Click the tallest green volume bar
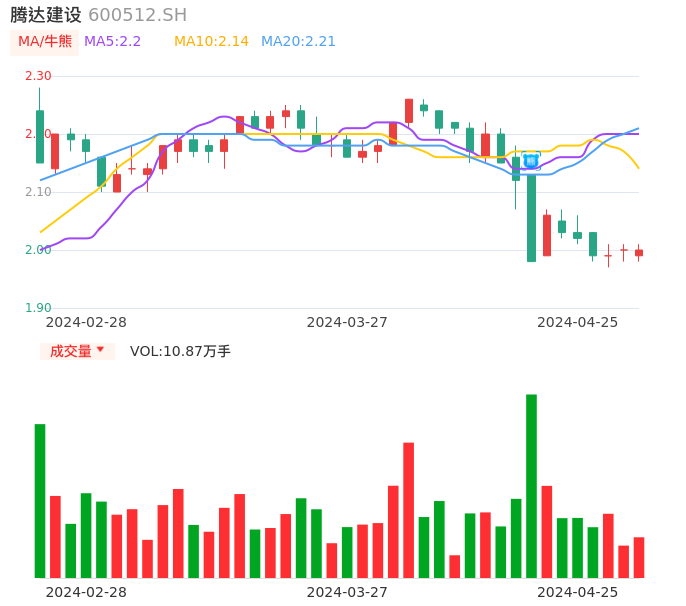The height and width of the screenshot is (606, 686). click(531, 485)
